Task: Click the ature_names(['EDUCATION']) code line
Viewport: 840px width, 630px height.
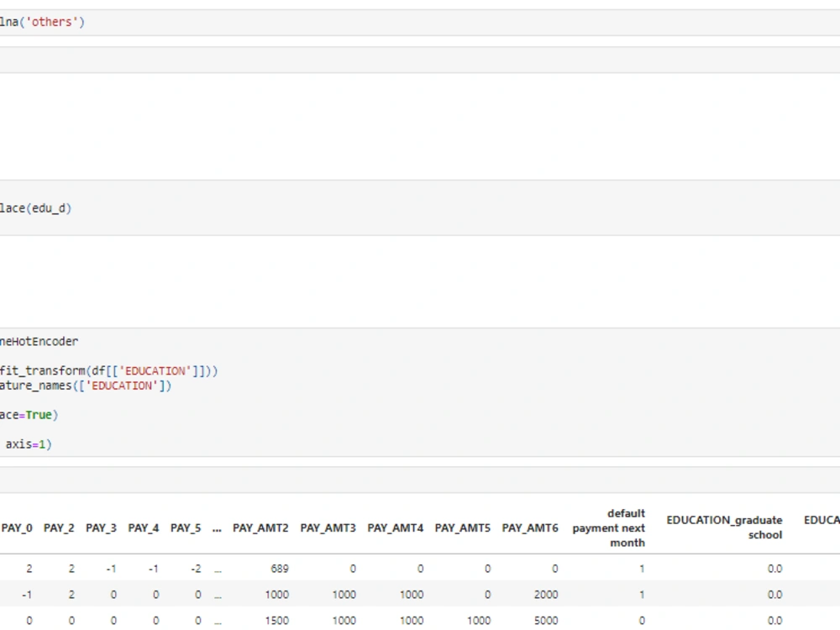Action: pos(86,386)
